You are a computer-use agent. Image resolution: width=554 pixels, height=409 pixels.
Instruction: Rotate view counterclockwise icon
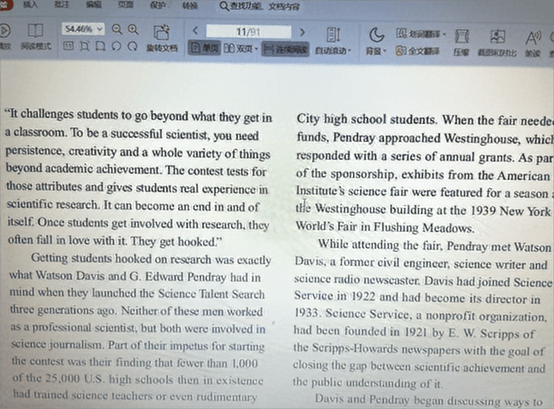(x=117, y=46)
